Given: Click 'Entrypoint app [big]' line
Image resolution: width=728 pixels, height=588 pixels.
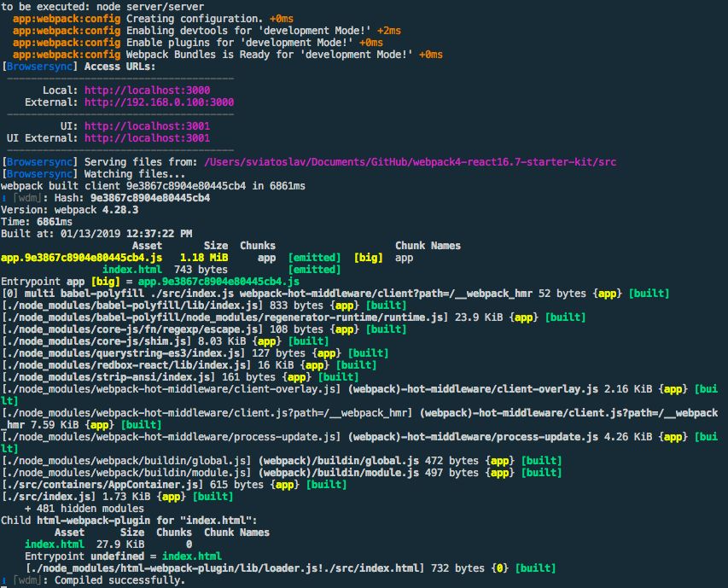Looking at the screenshot, I should [x=150, y=282].
